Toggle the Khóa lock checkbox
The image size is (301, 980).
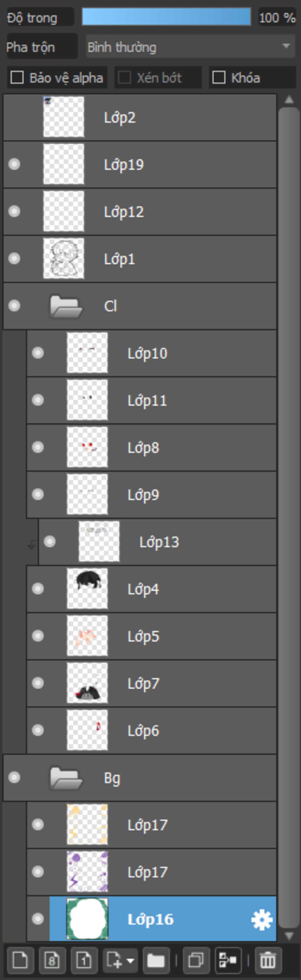coord(219,78)
